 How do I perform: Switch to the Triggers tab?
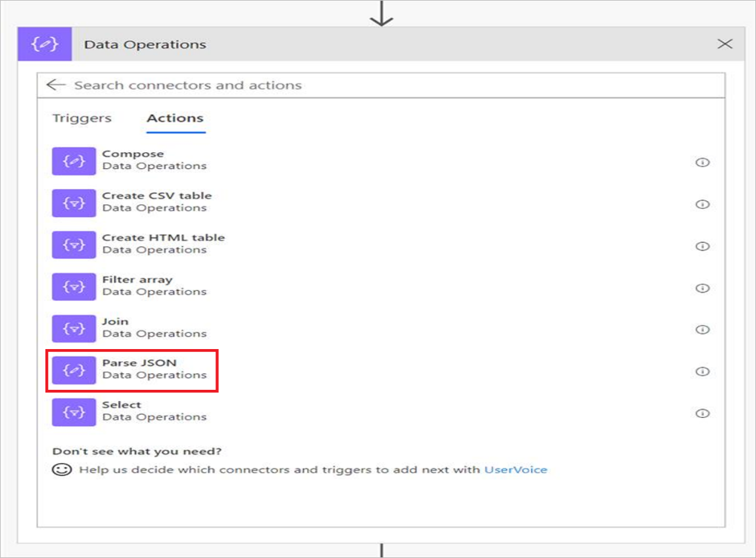click(x=82, y=118)
